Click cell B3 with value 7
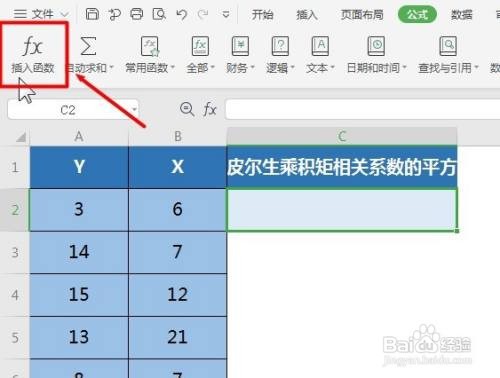Image resolution: width=500 pixels, height=378 pixels. [x=178, y=253]
